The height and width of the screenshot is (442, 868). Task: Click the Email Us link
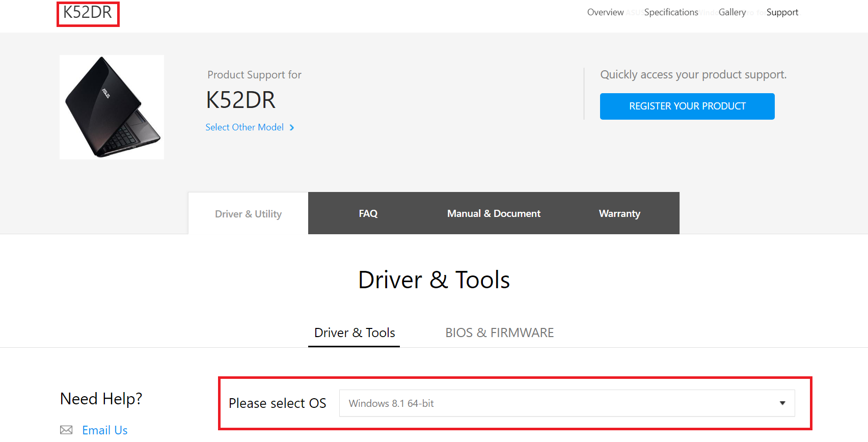coord(105,430)
